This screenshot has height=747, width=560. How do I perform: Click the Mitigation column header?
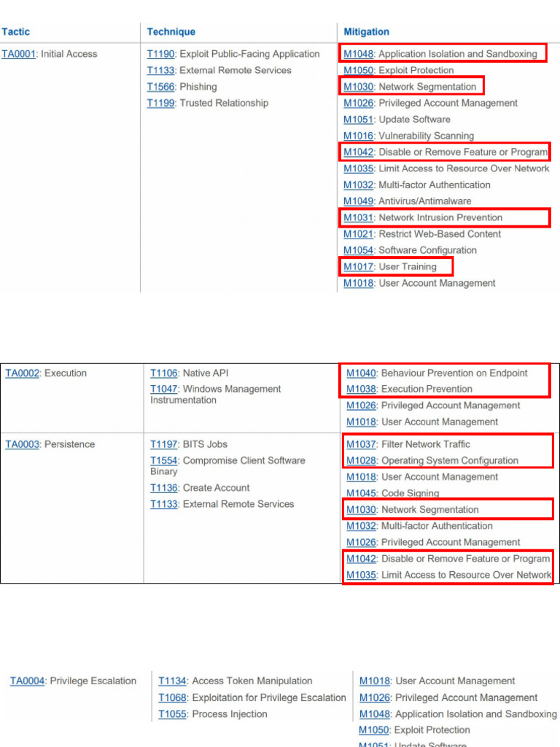(366, 31)
